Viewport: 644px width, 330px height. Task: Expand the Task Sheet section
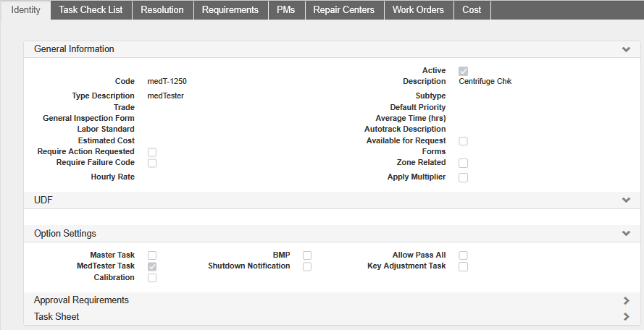coord(625,317)
